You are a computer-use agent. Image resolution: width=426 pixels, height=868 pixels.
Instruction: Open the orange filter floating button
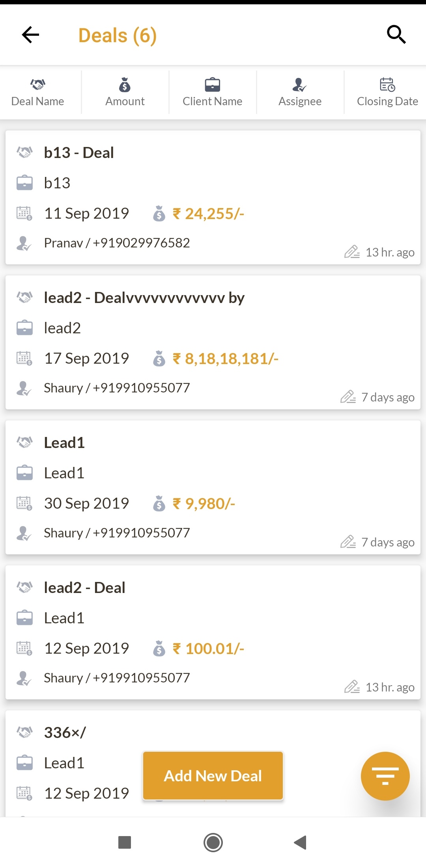pyautogui.click(x=385, y=776)
